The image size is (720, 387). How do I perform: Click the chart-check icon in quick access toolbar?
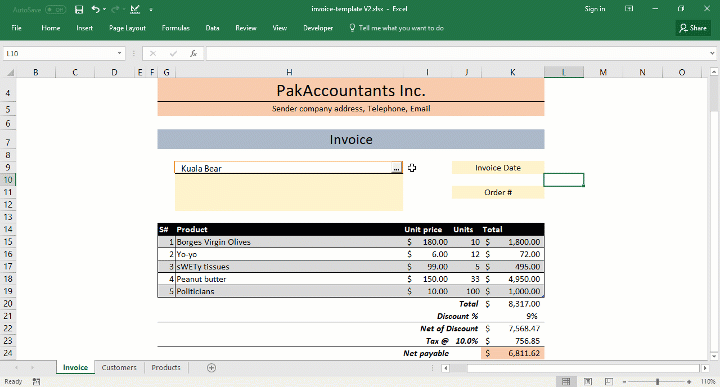click(x=135, y=9)
